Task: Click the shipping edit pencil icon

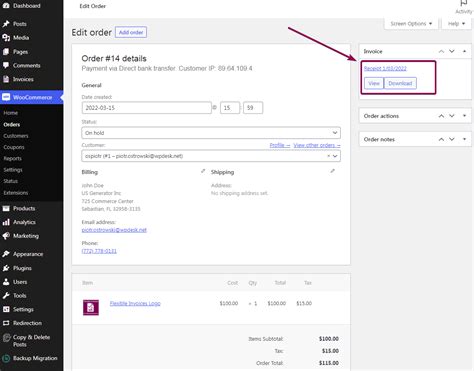Action: coord(332,171)
